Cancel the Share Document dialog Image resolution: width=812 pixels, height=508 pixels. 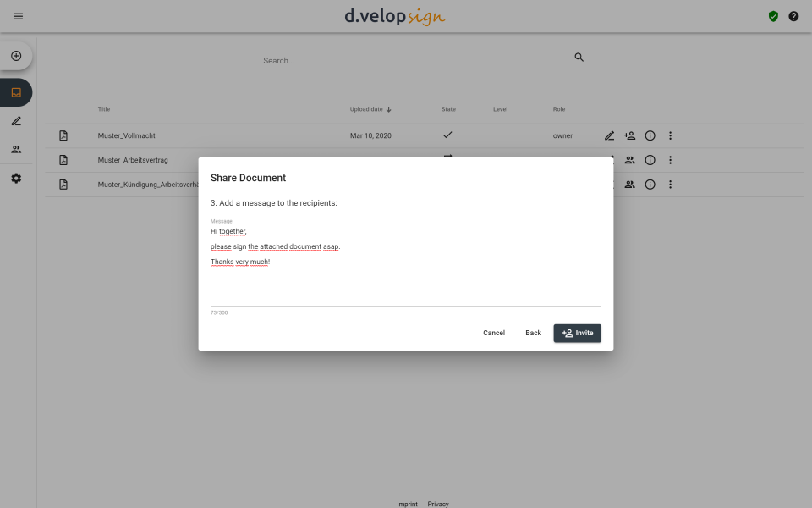pos(493,333)
